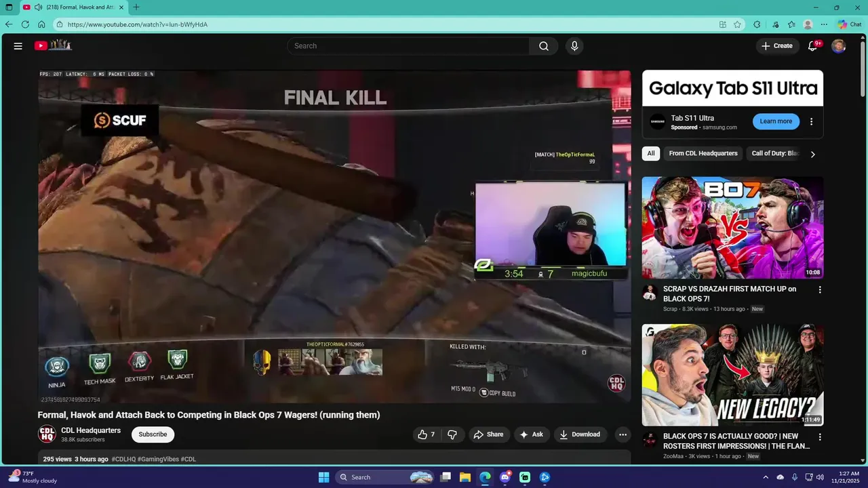The image size is (868, 488).
Task: Click the video player to pause
Action: pyautogui.click(x=334, y=237)
